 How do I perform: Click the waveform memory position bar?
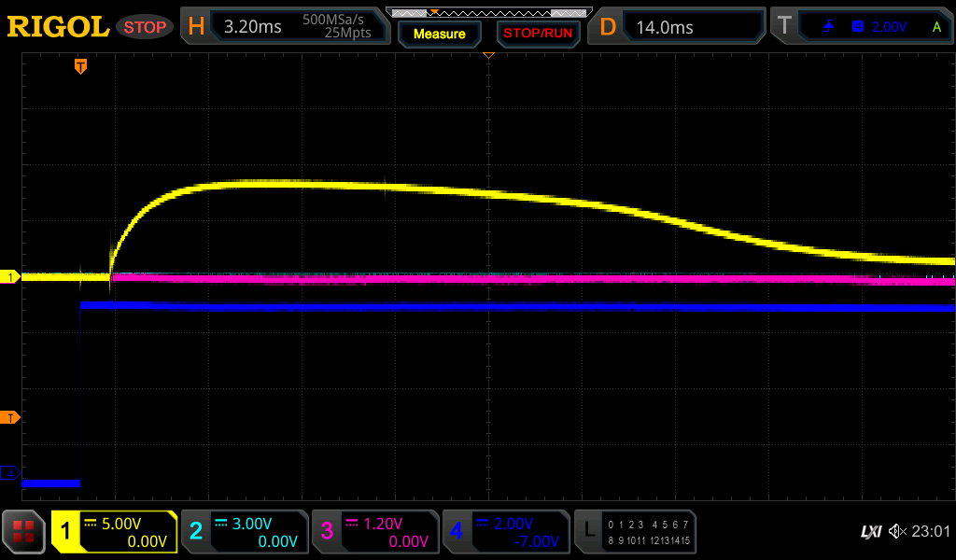tap(487, 12)
